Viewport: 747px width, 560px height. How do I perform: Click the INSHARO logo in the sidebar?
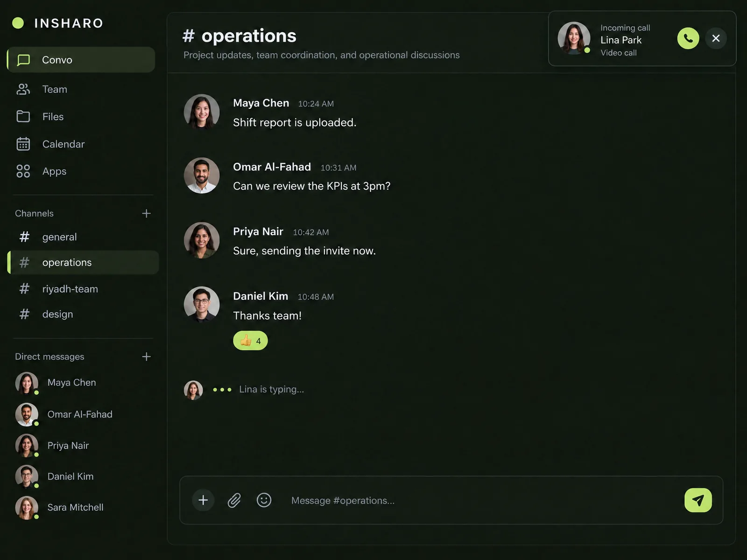(x=57, y=23)
